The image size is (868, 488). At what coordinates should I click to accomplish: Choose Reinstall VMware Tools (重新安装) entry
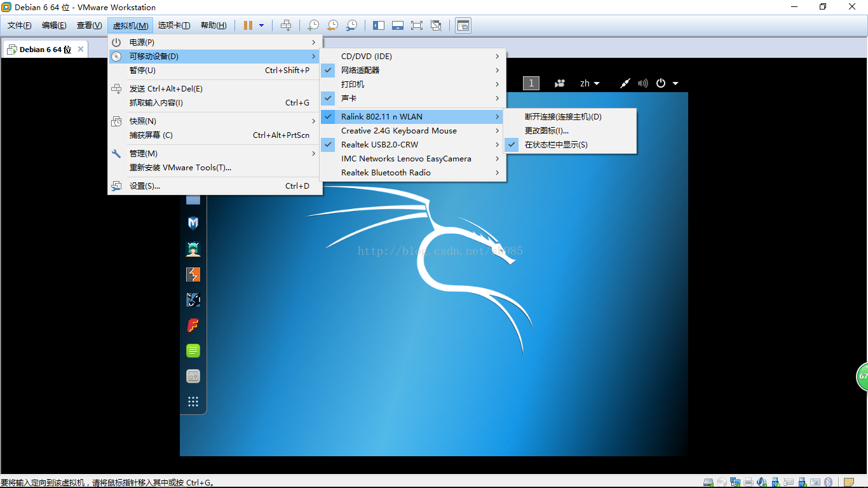click(x=215, y=167)
